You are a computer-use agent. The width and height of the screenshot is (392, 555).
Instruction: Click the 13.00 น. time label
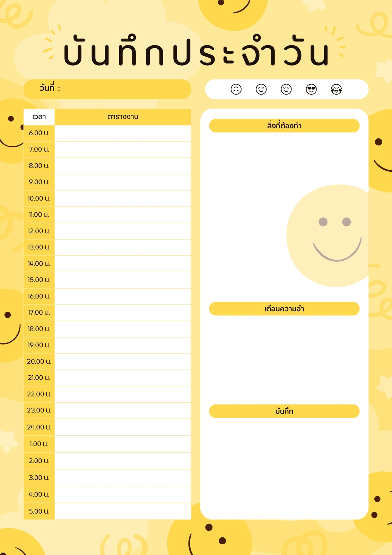pos(39,247)
